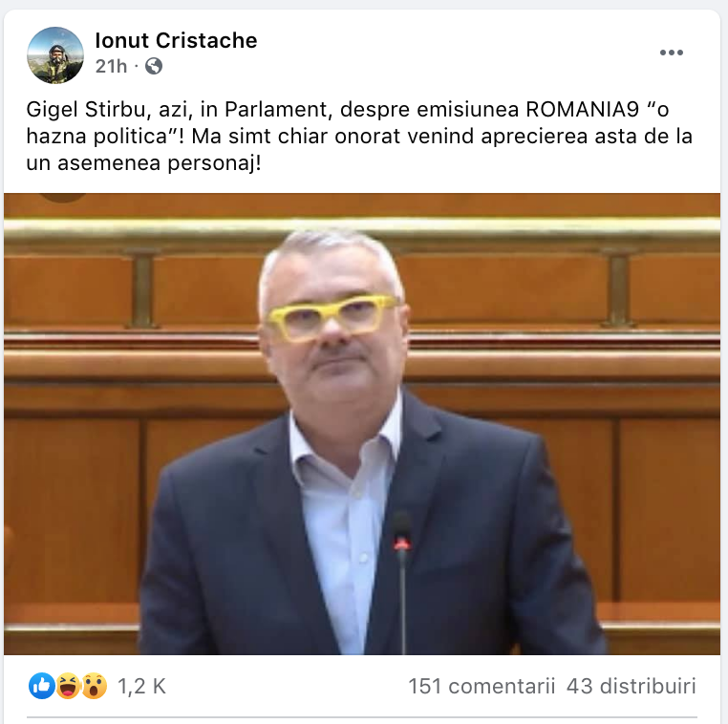The width and height of the screenshot is (728, 724).
Task: Open the Ionut Cristache profile name link
Action: coord(176,40)
